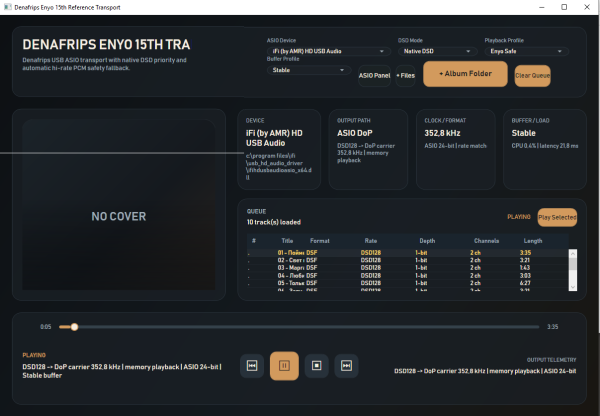Click the elapsed time 0:05 label
Image resolution: width=600 pixels, height=416 pixels.
46,327
